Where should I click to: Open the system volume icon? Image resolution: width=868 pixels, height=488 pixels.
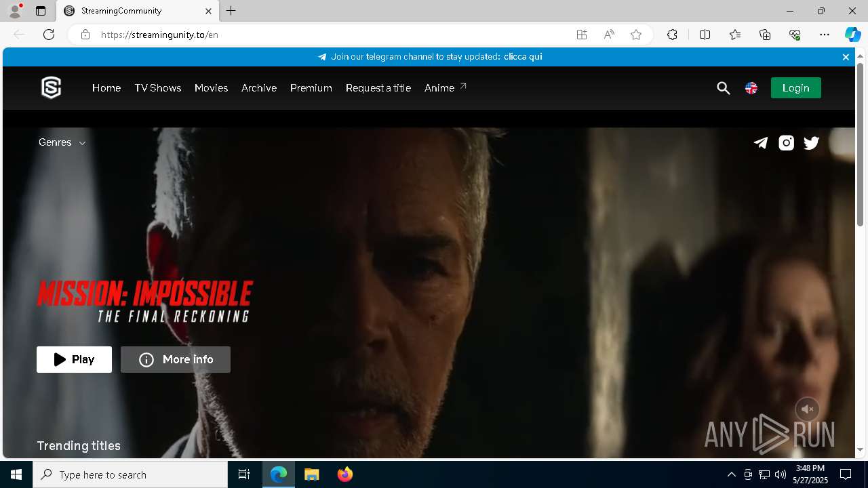coord(780,474)
